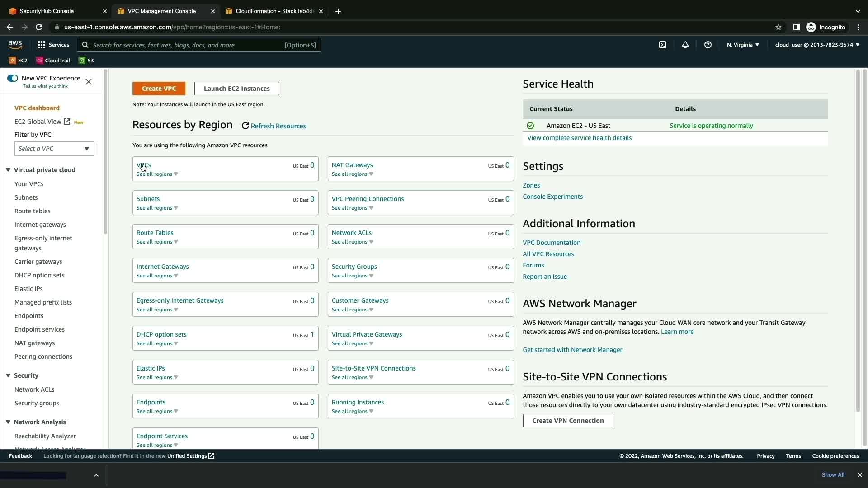Viewport: 868px width, 488px height.
Task: Open the N. Virginia region dropdown
Action: pos(743,45)
